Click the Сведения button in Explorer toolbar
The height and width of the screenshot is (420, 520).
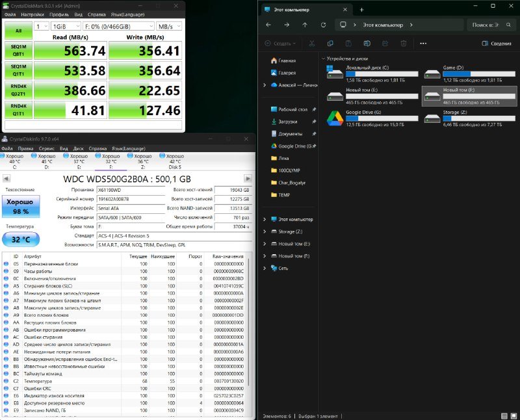pyautogui.click(x=496, y=43)
